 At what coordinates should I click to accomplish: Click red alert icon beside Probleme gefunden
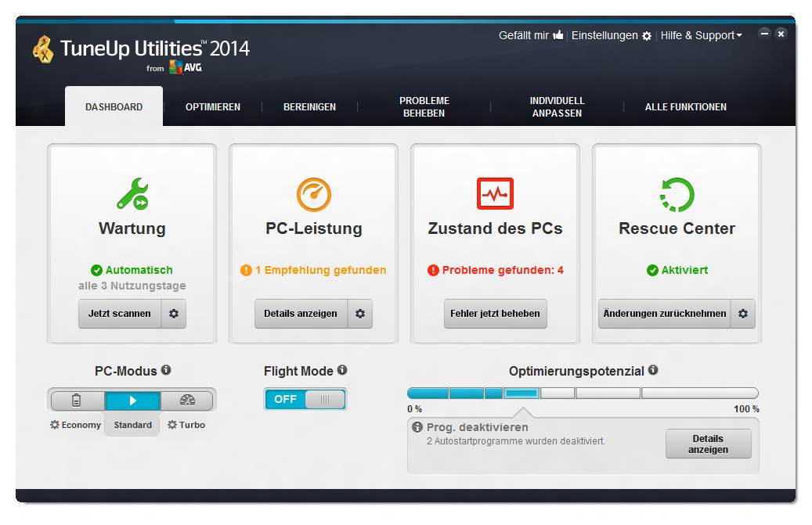433,270
